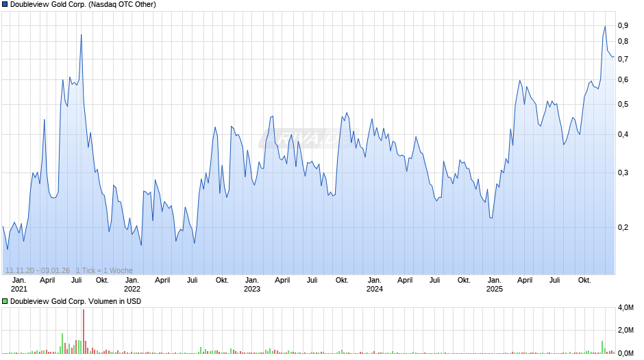
Task: Click the 0,5 price axis label
Action: point(623,104)
